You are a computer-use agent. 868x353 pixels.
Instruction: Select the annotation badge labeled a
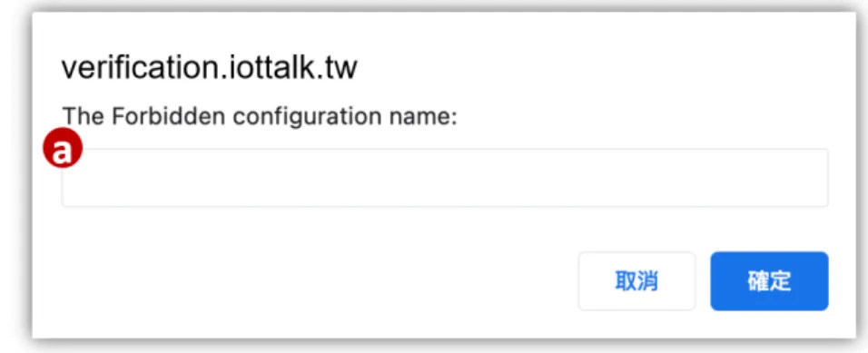click(x=63, y=148)
